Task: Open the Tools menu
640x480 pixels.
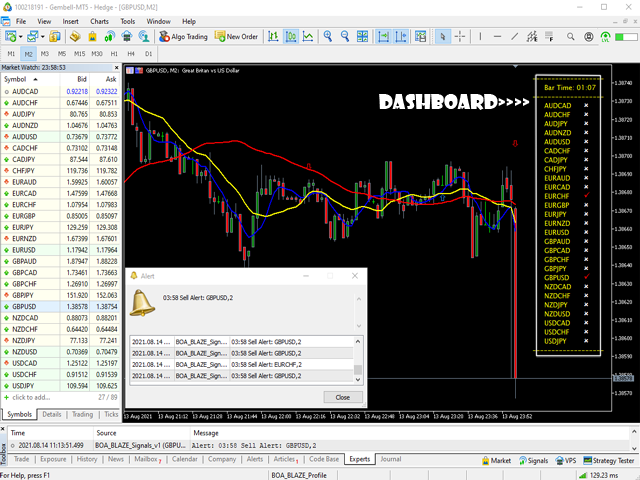Action: pyautogui.click(x=127, y=21)
